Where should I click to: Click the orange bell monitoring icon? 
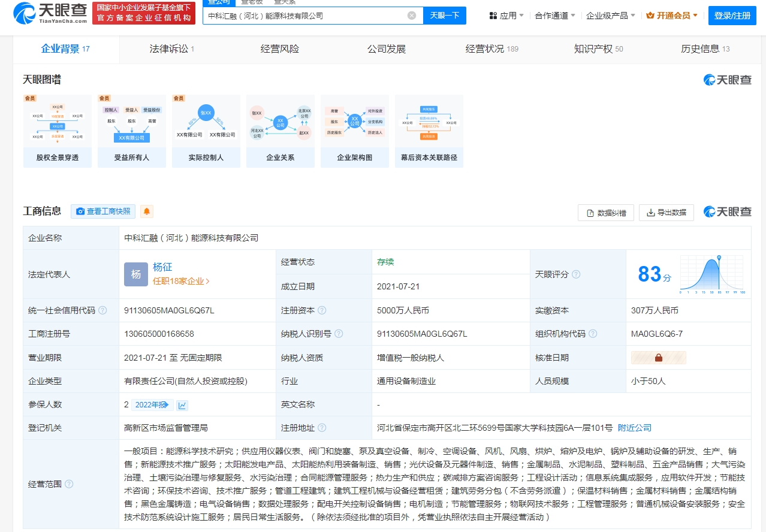147,211
